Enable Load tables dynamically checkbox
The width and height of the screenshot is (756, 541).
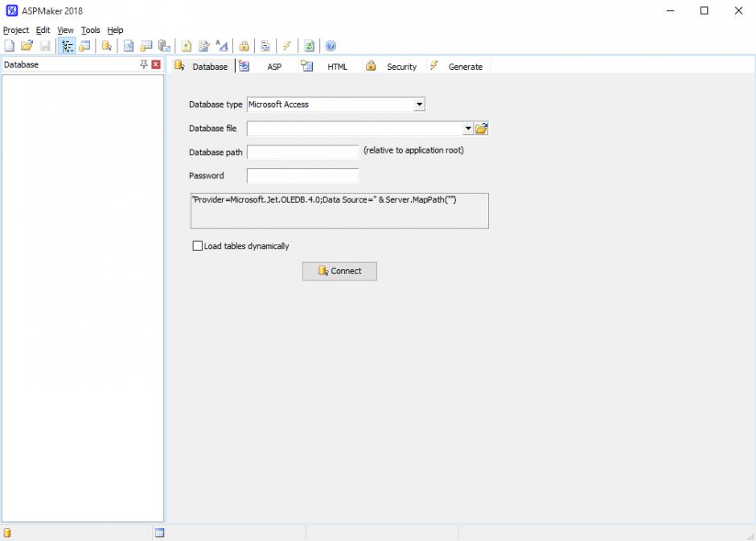[x=197, y=246]
